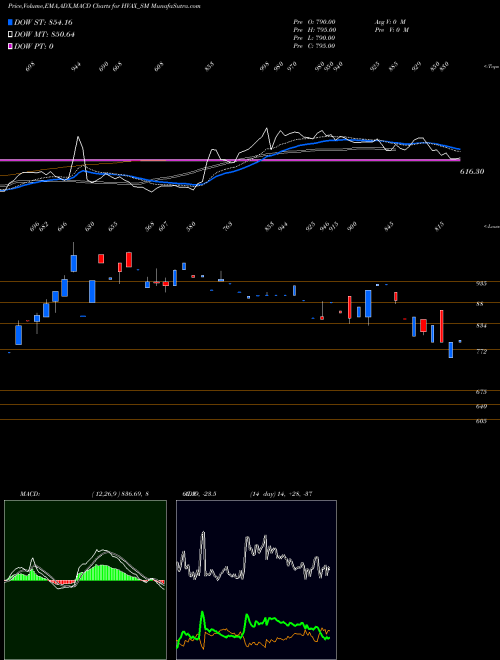Click the last blue candlestick near 772 level
The height and width of the screenshot is (660, 500).
pos(451,350)
